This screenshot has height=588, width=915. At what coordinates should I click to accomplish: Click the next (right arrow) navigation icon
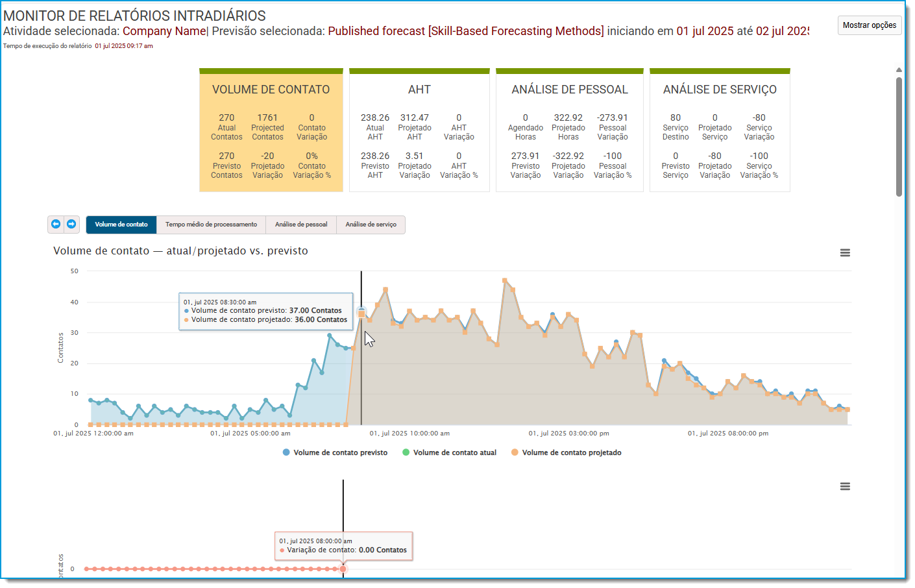click(x=71, y=224)
